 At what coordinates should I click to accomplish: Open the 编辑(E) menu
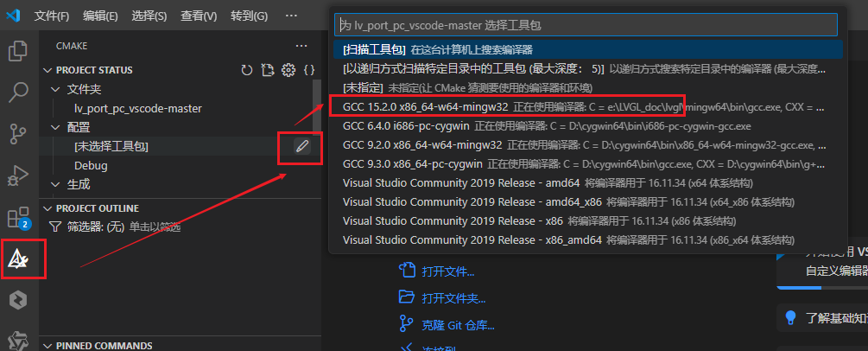[100, 16]
